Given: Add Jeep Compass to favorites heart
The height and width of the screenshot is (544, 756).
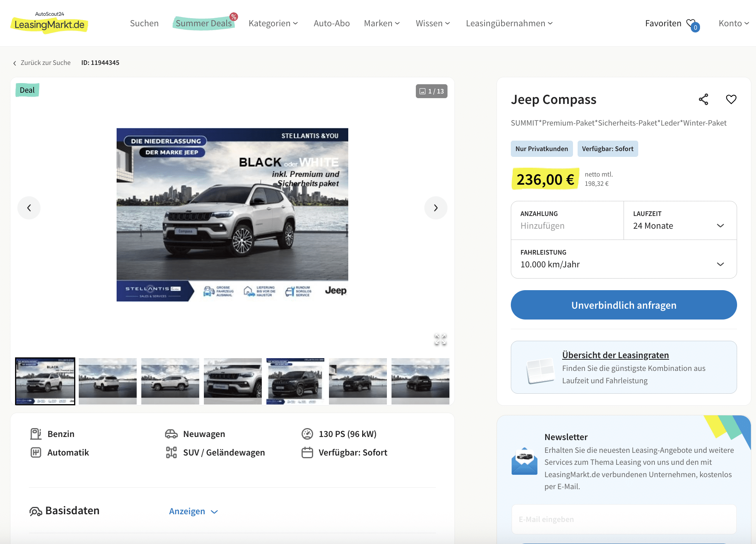Looking at the screenshot, I should [x=731, y=99].
